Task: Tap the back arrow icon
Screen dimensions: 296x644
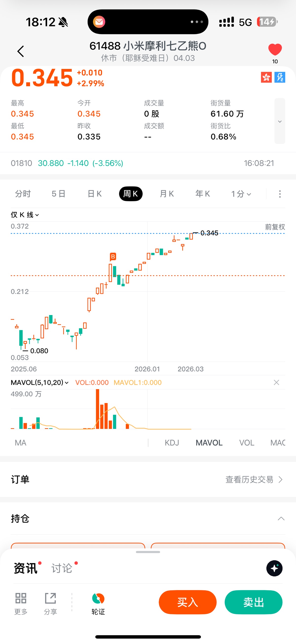Action: coord(21,52)
